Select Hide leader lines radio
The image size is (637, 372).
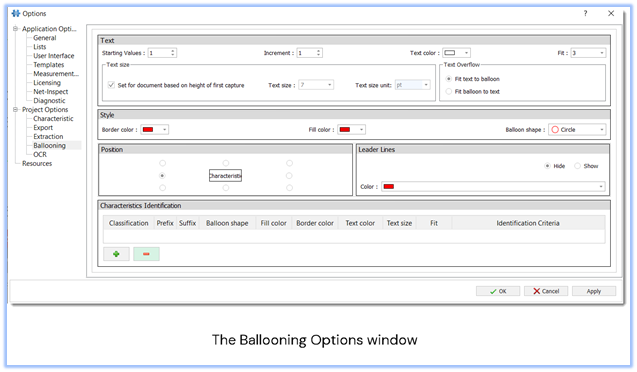coord(547,166)
